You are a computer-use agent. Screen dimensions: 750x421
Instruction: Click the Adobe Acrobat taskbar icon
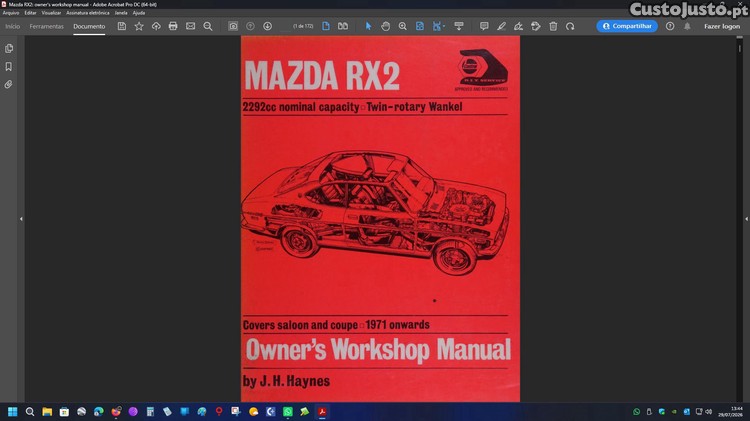[322, 411]
